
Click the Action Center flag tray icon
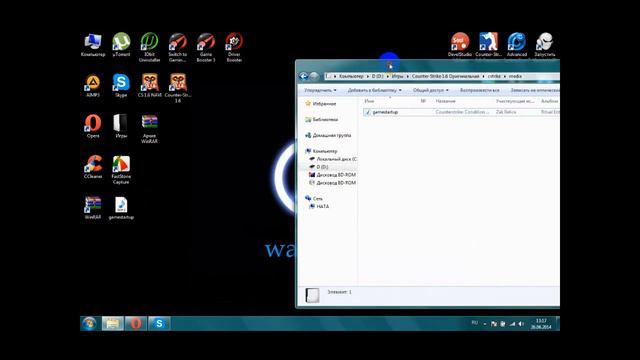(x=494, y=324)
